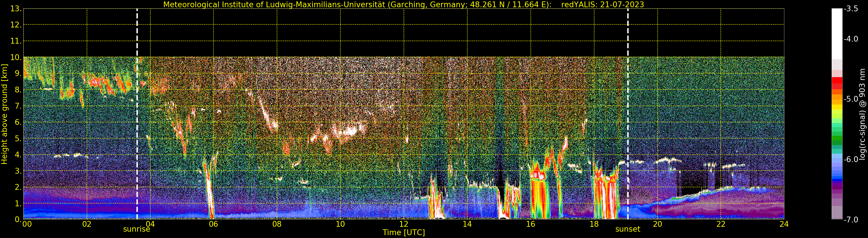Click the '16' time axis tick label

click(531, 224)
